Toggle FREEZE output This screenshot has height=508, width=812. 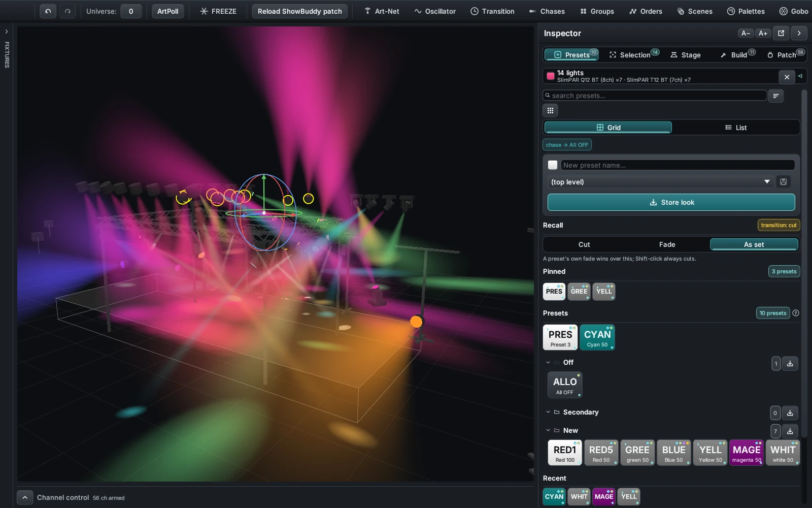218,11
